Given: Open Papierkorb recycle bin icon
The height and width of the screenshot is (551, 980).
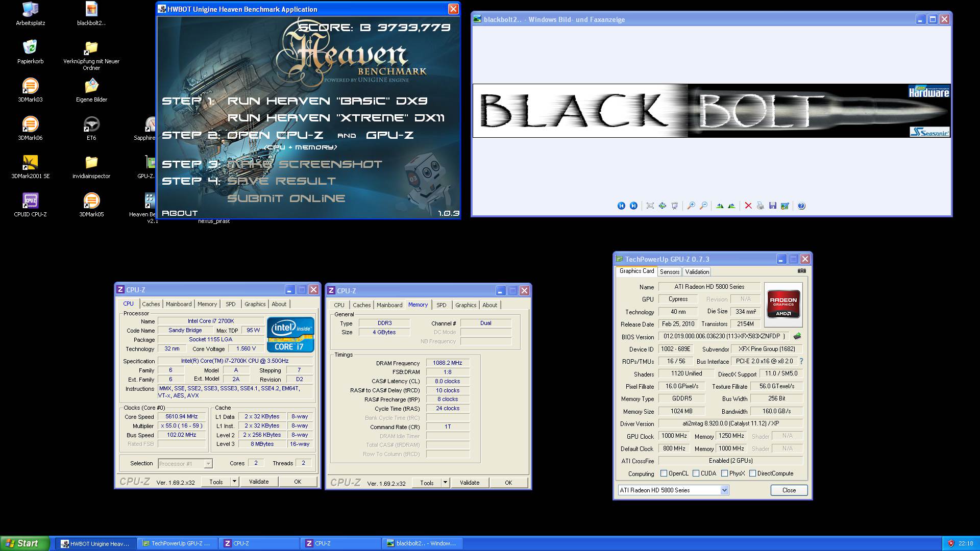Looking at the screenshot, I should click(x=30, y=52).
